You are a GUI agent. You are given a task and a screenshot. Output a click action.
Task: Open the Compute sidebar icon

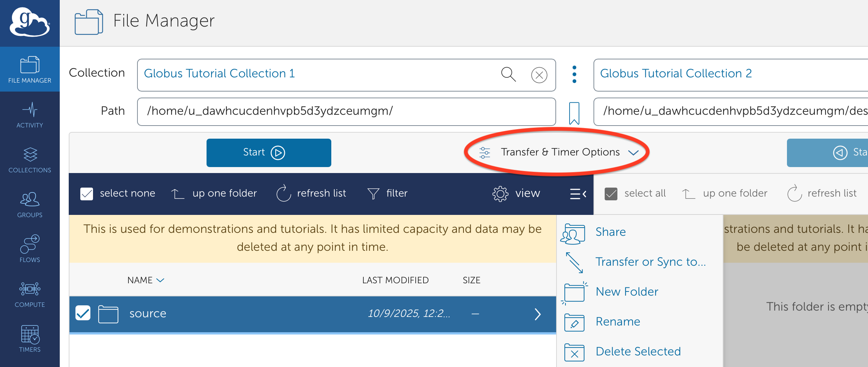click(30, 294)
